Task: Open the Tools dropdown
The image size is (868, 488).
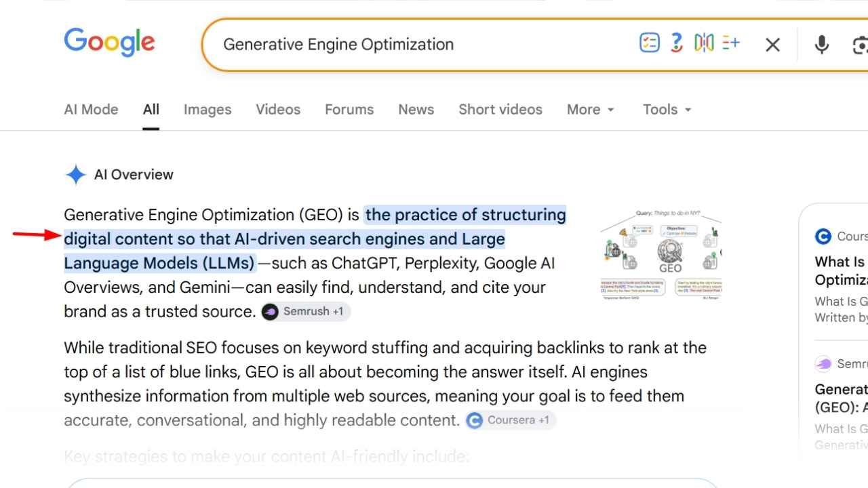Action: pyautogui.click(x=667, y=109)
